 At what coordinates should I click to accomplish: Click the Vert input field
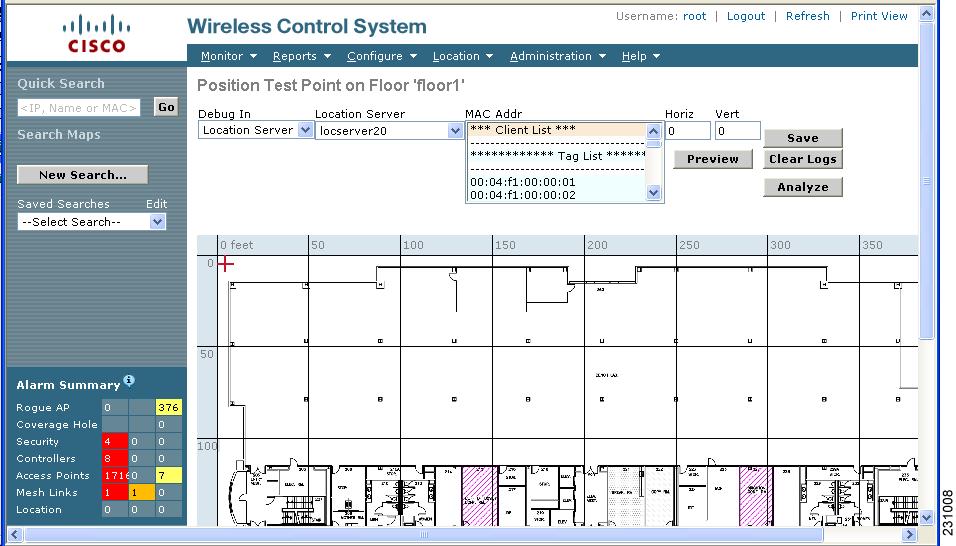[x=738, y=131]
